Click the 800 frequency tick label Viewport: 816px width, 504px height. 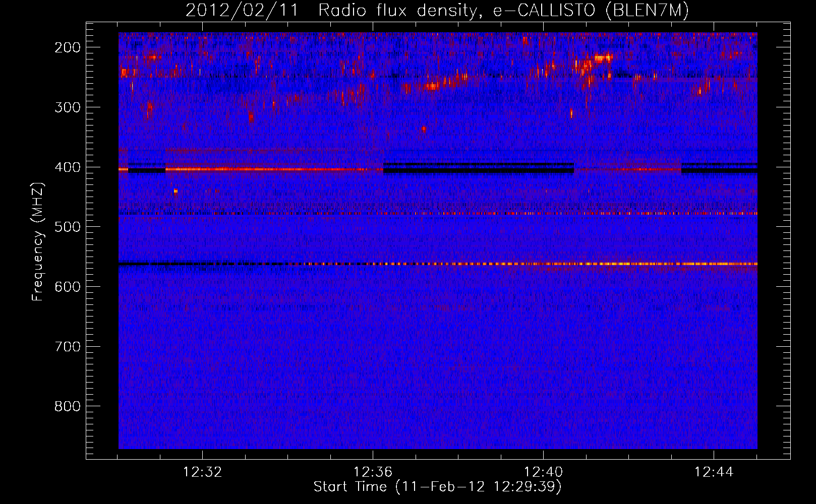pos(68,406)
